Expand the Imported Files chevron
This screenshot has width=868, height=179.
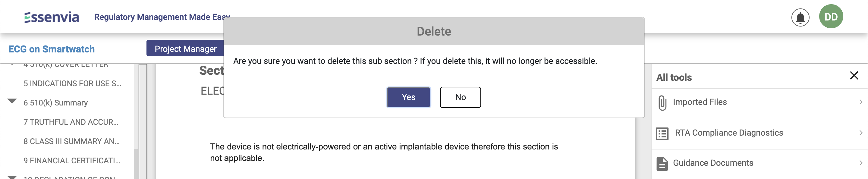click(860, 102)
